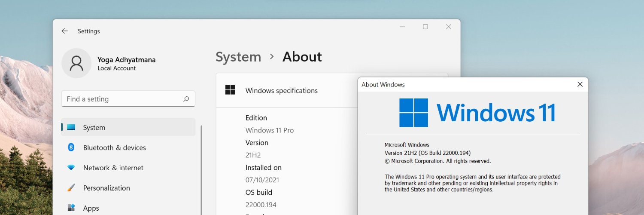This screenshot has height=215, width=644.
Task: Click the About Windows title bar text
Action: click(383, 85)
